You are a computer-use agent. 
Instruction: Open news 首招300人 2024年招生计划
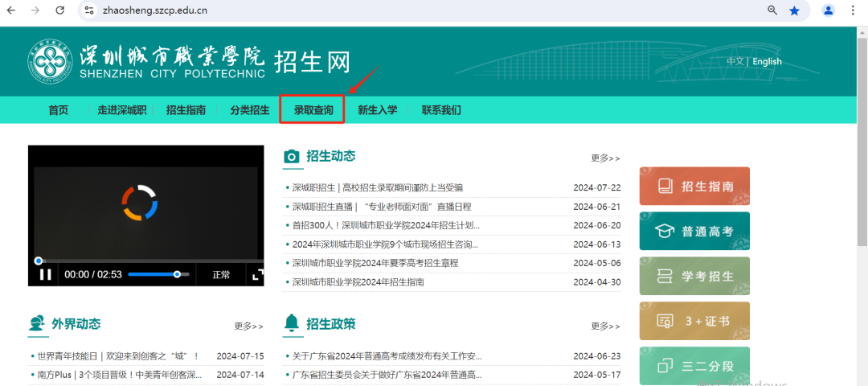(x=386, y=225)
